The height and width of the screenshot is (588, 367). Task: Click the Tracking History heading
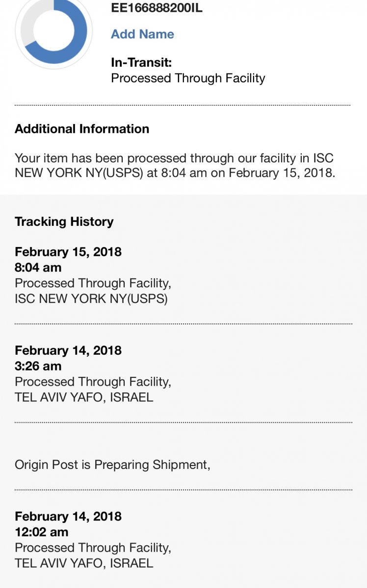pos(64,221)
